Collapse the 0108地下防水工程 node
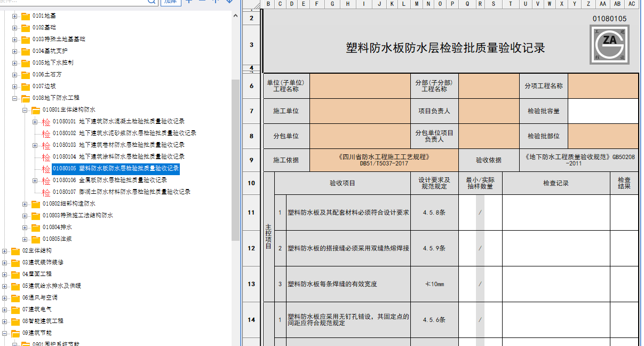 [15, 98]
